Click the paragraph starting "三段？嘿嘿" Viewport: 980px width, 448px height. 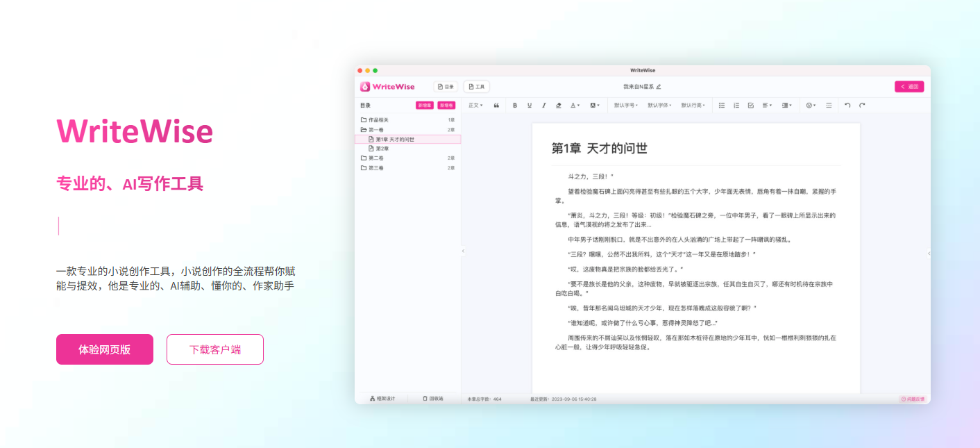[661, 254]
